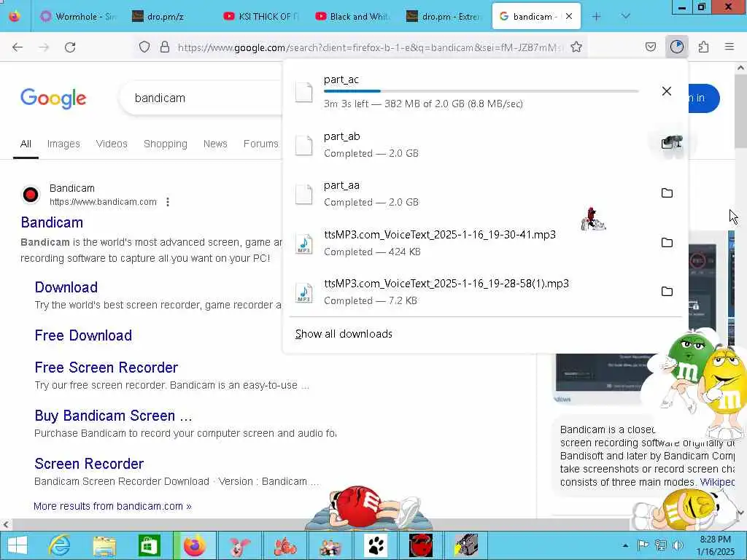Screen dimensions: 747x560
Task: Open the Buy Bandicam Screen sitelink
Action: (113, 415)
